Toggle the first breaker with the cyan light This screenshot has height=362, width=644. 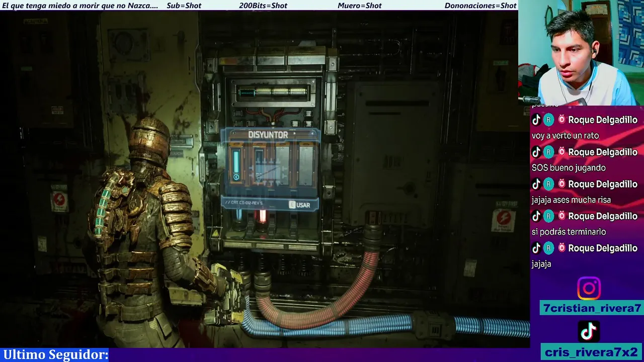(236, 164)
